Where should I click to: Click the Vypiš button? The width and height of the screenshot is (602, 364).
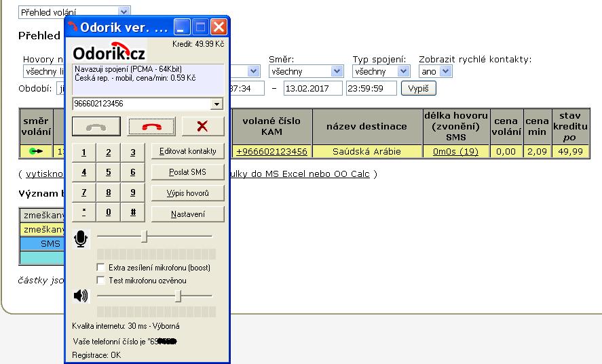[419, 89]
